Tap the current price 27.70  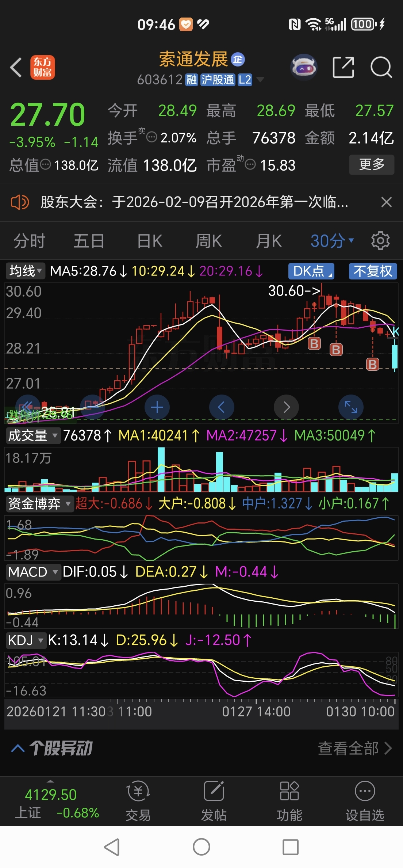47,115
